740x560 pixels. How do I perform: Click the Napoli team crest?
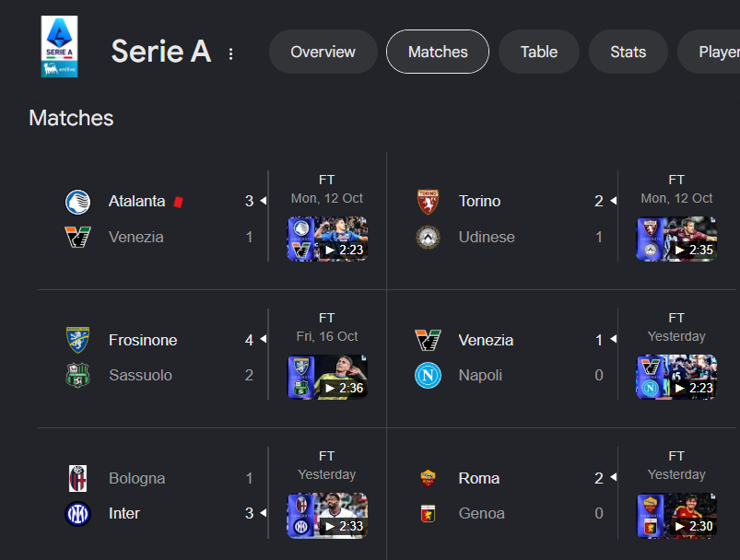pos(428,375)
